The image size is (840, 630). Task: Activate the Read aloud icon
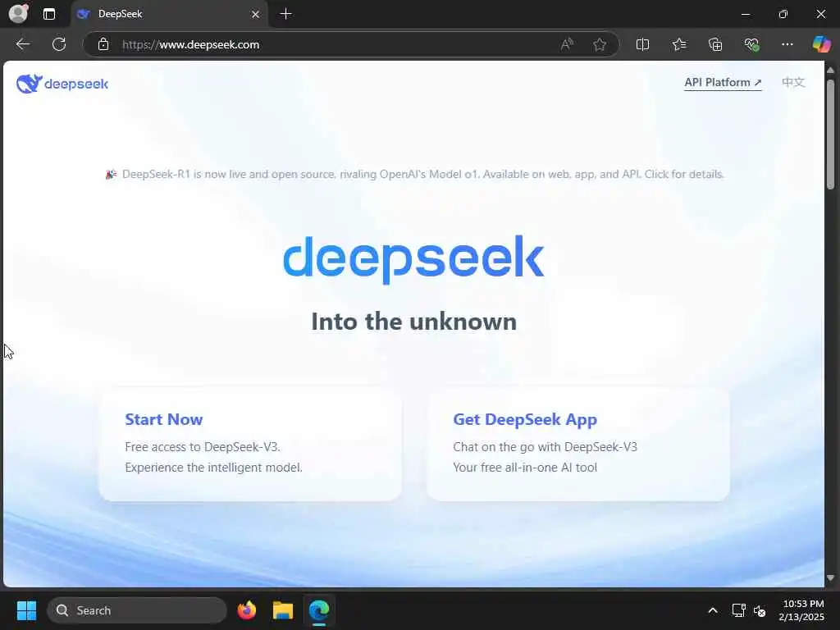coord(567,44)
